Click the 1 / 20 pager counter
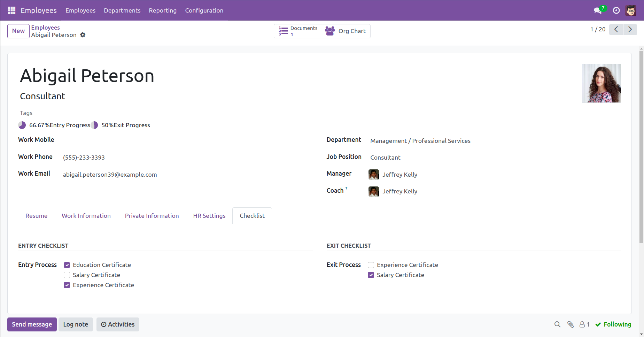The width and height of the screenshot is (644, 337). click(598, 29)
